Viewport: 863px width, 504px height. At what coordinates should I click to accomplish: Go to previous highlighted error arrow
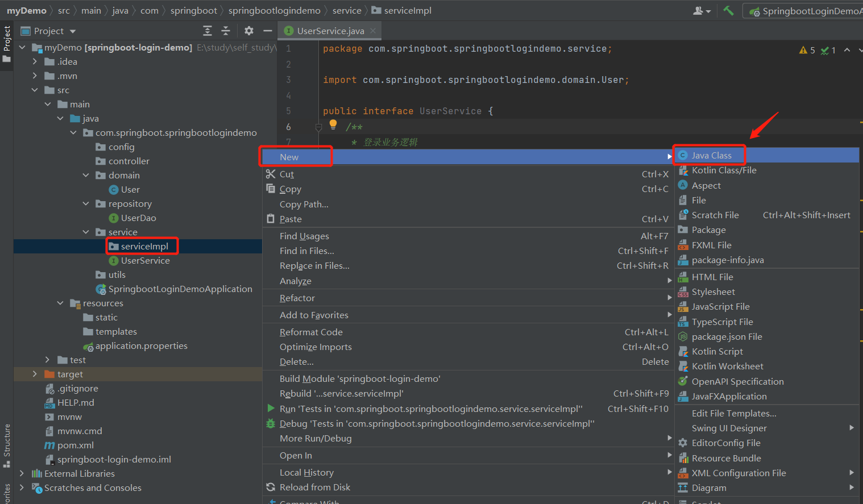[847, 50]
